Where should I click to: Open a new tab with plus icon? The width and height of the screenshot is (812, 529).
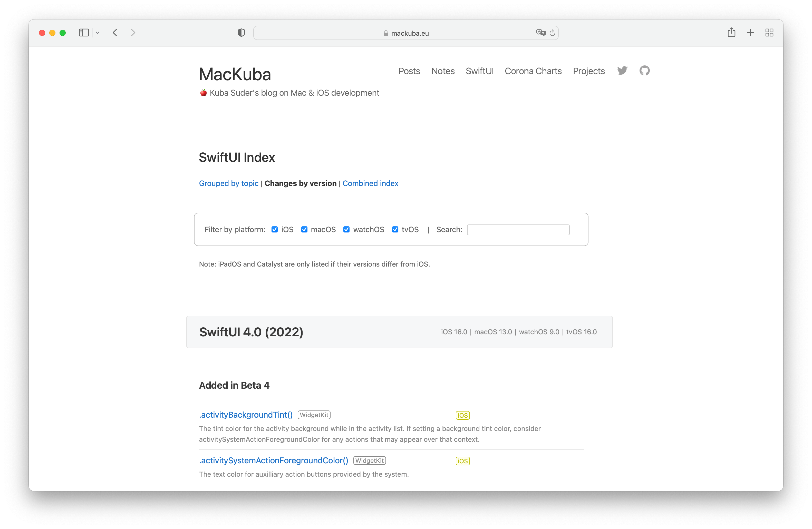[750, 32]
